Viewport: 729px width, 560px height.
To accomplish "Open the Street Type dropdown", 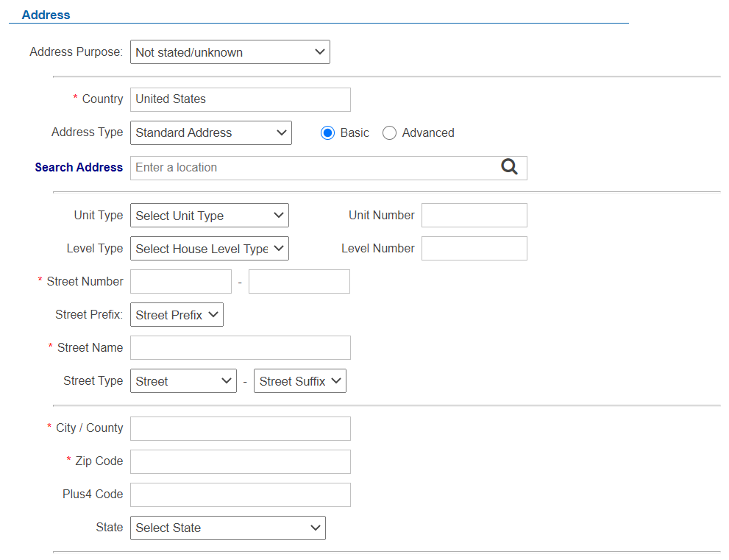I will pyautogui.click(x=183, y=381).
